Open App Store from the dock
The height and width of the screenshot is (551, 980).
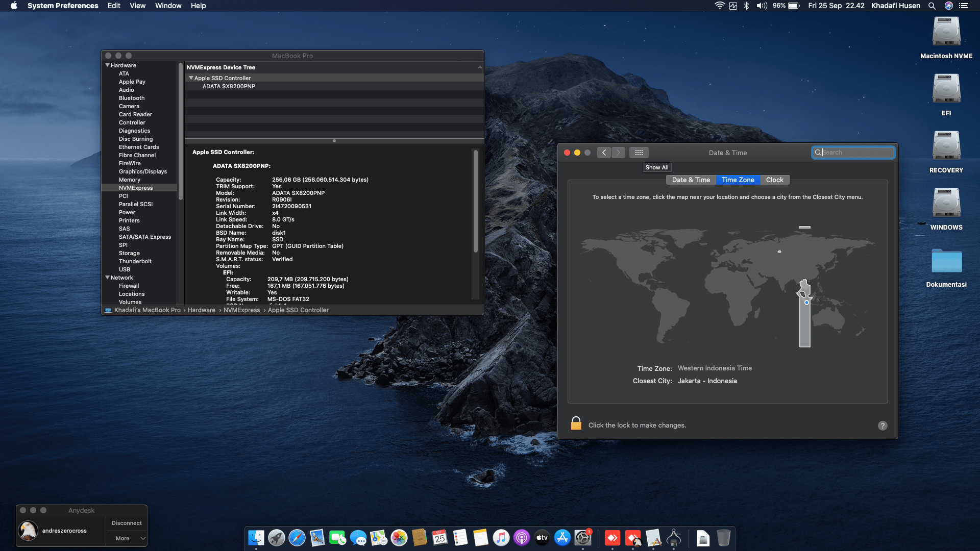562,538
